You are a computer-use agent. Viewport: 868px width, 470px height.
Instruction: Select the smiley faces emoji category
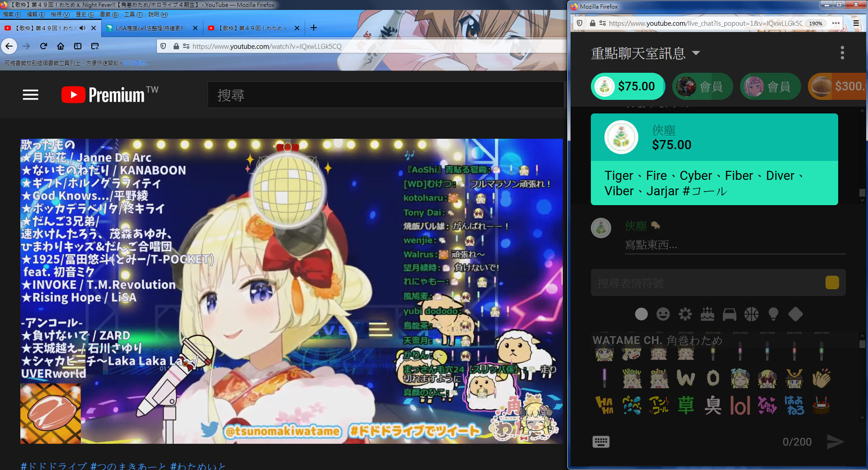663,314
